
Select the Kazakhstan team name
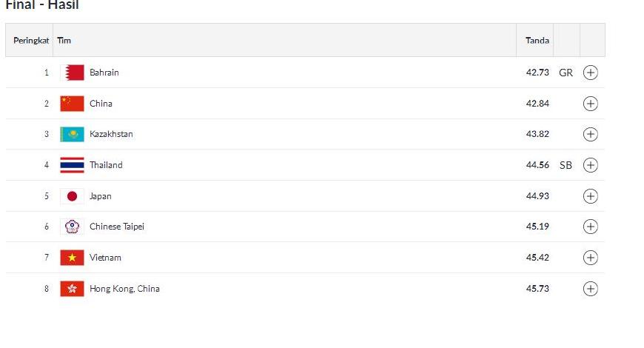[111, 134]
